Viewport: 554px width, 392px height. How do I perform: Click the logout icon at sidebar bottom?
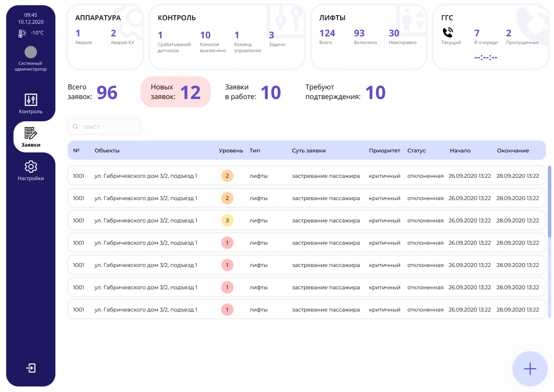tap(31, 368)
